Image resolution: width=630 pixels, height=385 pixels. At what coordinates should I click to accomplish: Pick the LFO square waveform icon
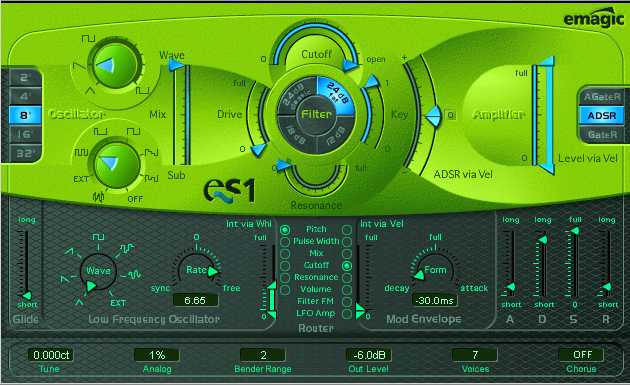pyautogui.click(x=98, y=236)
